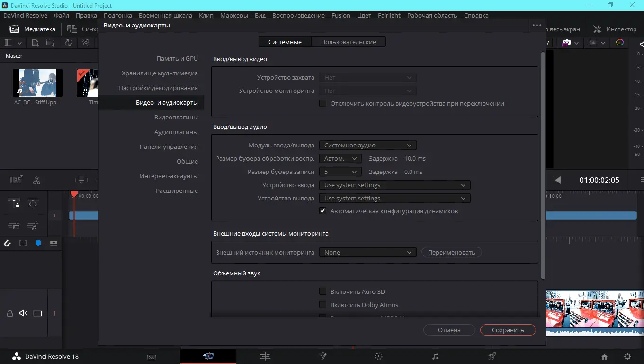644x364 pixels.
Task: Toggle the magnet snapping icon
Action: 8,243
